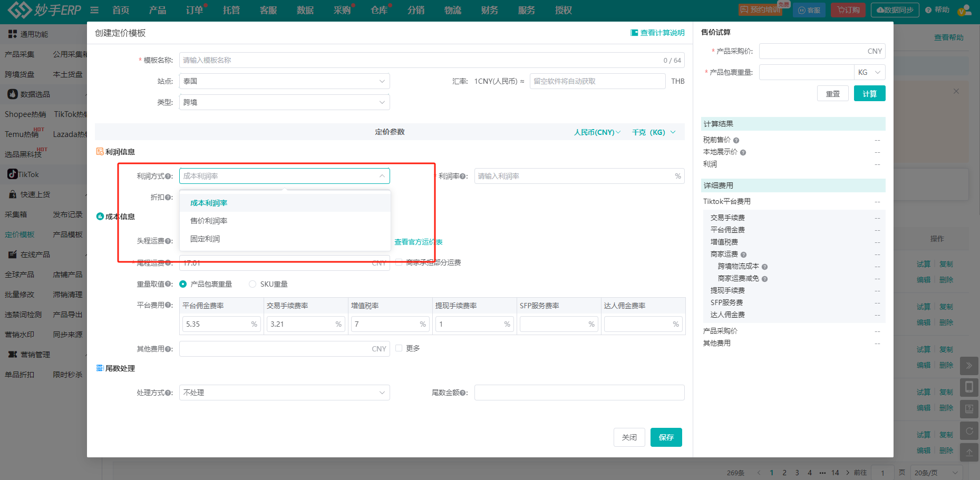980x480 pixels.
Task: Select SKU重量 radio option
Action: (253, 284)
